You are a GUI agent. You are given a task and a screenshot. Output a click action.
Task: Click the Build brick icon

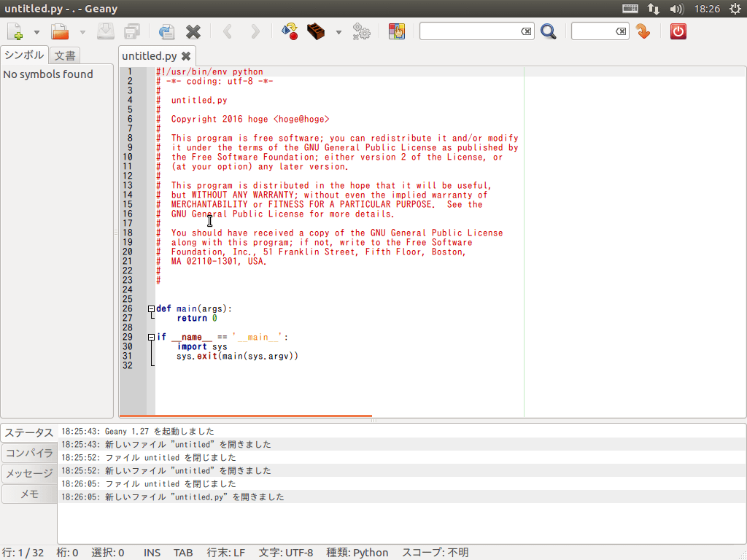[x=316, y=32]
